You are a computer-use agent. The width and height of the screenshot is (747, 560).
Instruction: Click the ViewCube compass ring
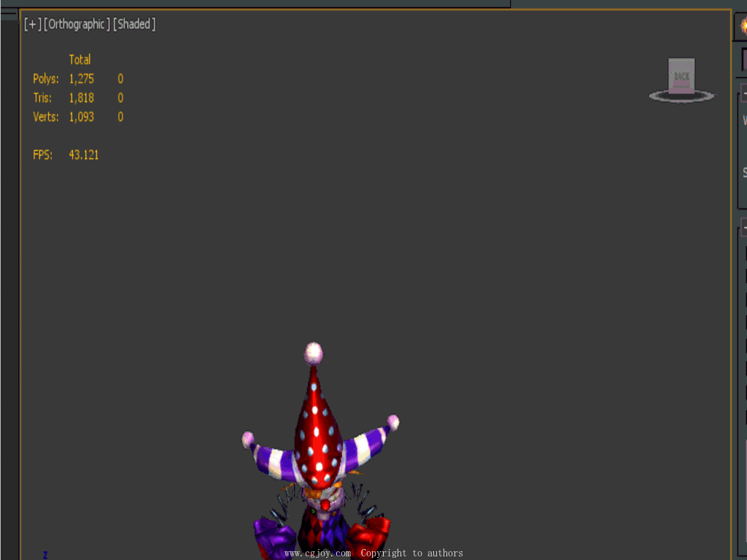point(682,97)
